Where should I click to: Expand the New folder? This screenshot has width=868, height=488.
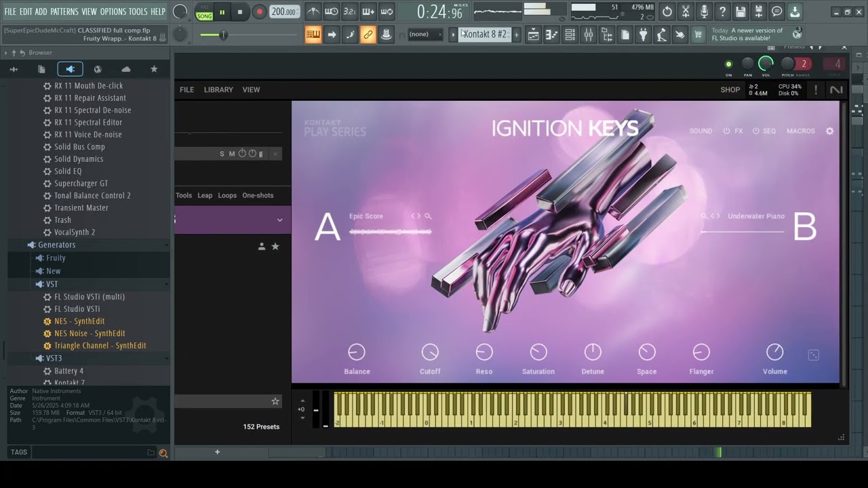(x=54, y=271)
